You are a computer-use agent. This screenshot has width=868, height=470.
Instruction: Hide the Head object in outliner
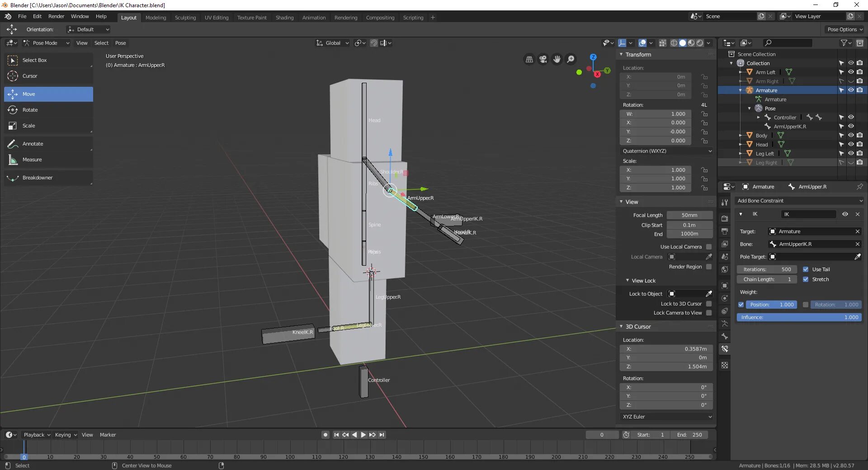coord(851,145)
